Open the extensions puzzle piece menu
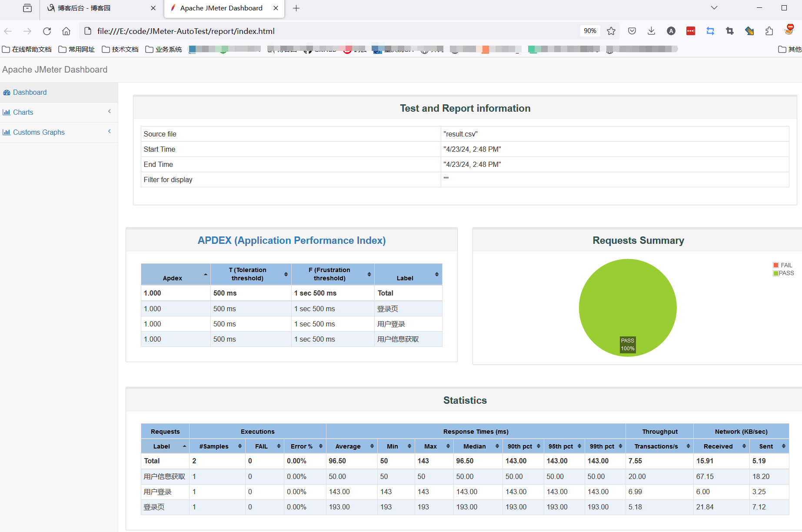 click(769, 31)
